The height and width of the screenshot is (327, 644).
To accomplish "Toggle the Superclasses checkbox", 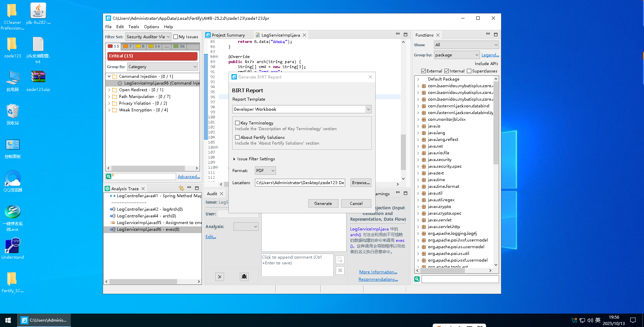I will 469,71.
